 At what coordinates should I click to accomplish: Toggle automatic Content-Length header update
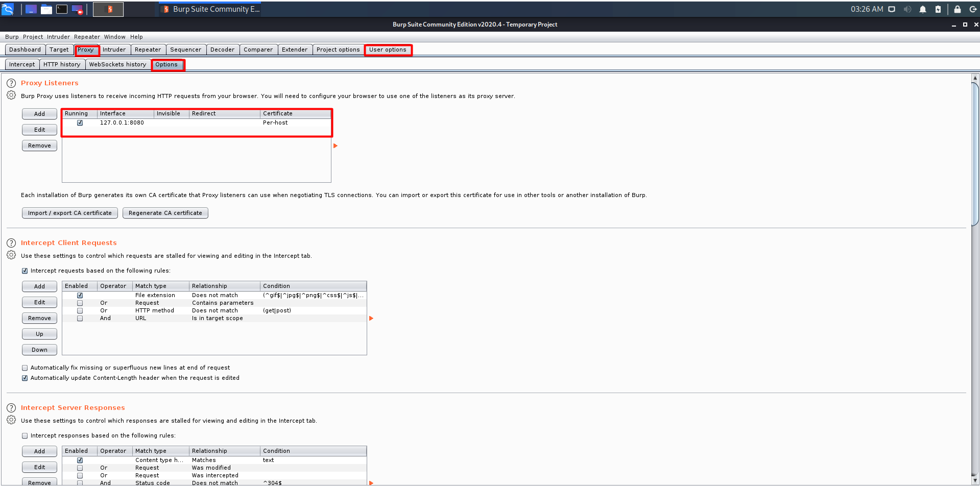click(25, 378)
